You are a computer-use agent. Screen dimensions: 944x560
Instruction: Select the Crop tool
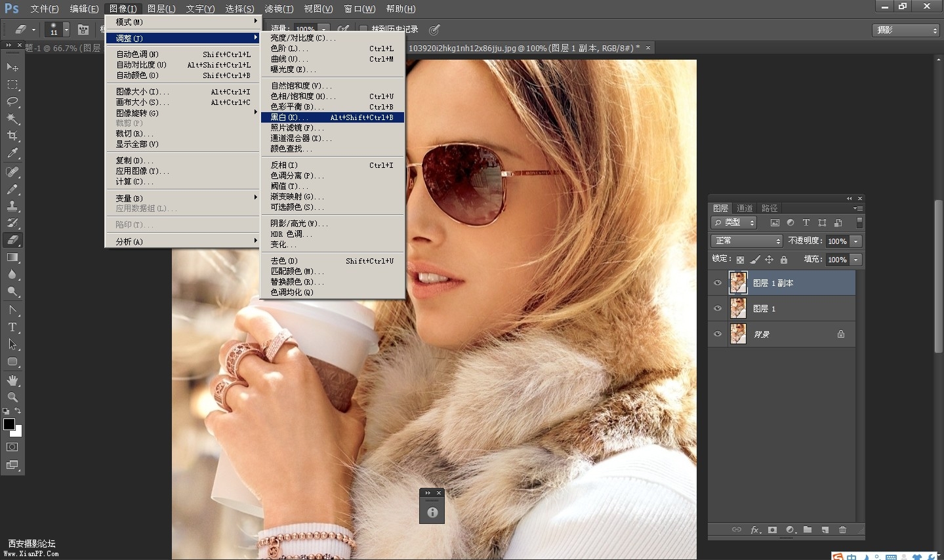point(12,136)
